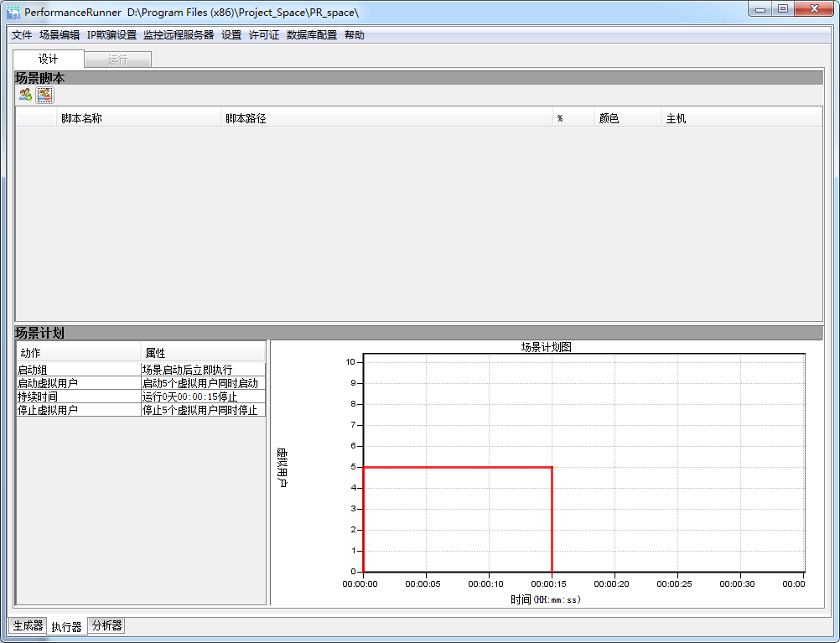The width and height of the screenshot is (840, 643).
Task: Click the 脚本名称 column header
Action: (x=81, y=118)
